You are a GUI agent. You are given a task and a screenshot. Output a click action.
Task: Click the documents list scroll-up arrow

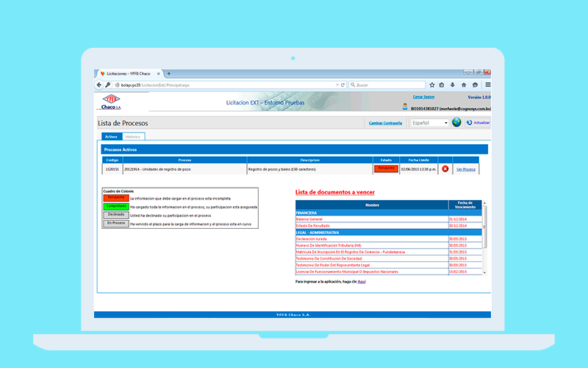[484, 203]
